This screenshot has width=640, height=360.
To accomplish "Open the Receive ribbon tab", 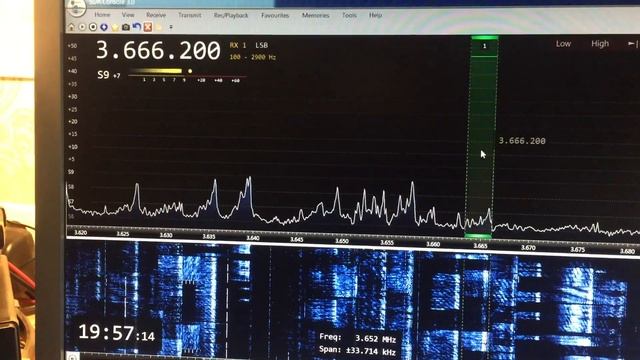I will (156, 15).
